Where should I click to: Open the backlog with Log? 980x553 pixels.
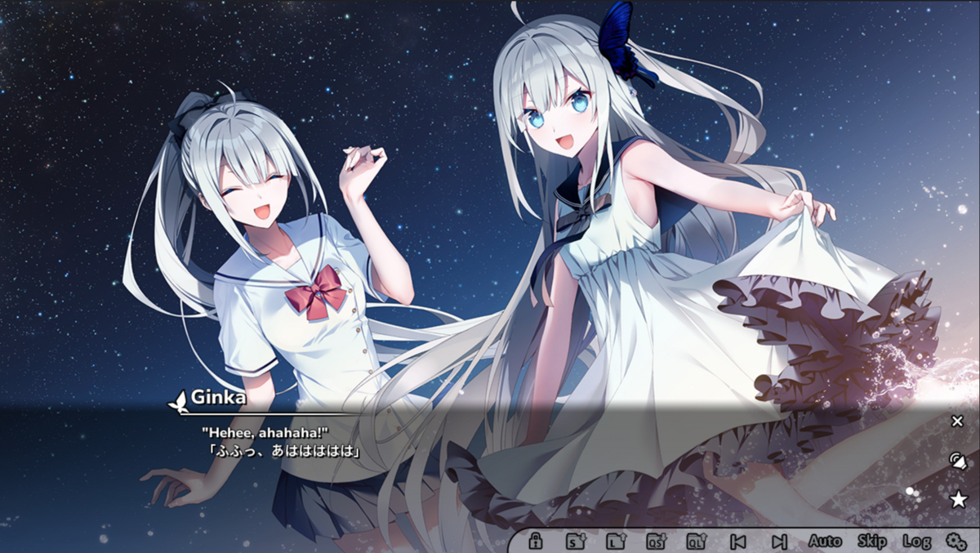(x=916, y=541)
